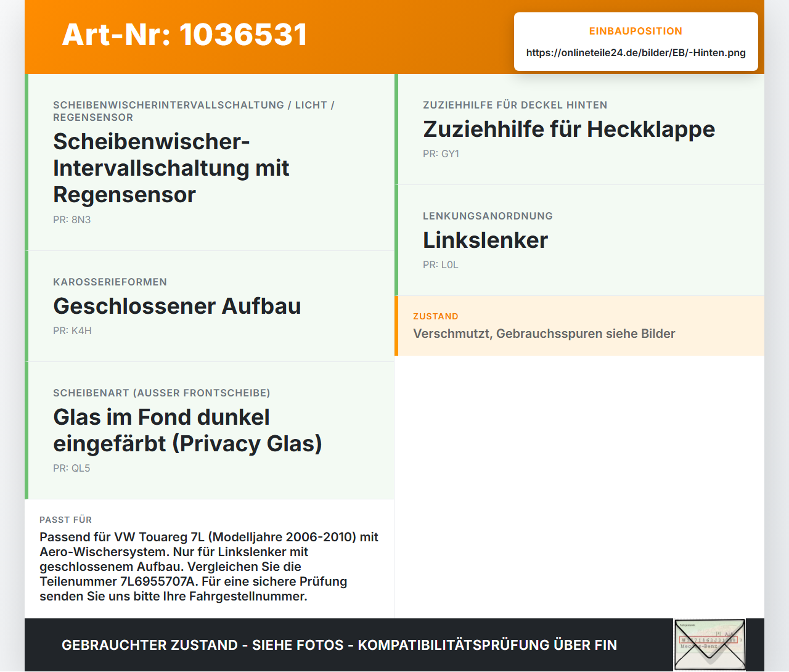Click SCHEIBENWISCHERINTERVALLSCHALTUNG / LICHT / REGENSENSOR label
789x672 pixels.
(194, 111)
